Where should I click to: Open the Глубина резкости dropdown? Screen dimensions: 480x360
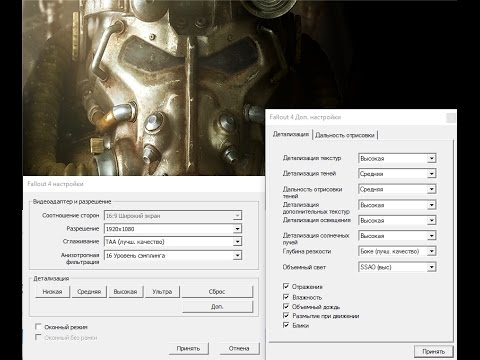[x=397, y=251]
